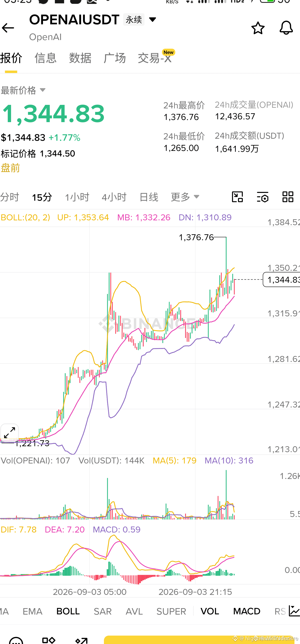300x644 pixels.
Task: Open price alert bell icon
Action: (286, 27)
